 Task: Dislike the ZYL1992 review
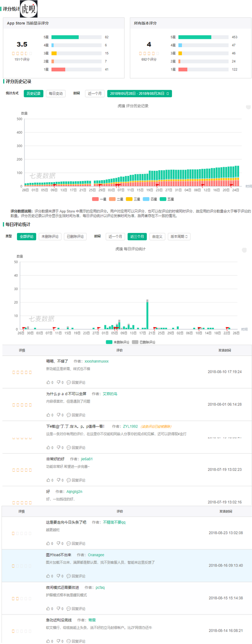pyautogui.click(x=60, y=448)
